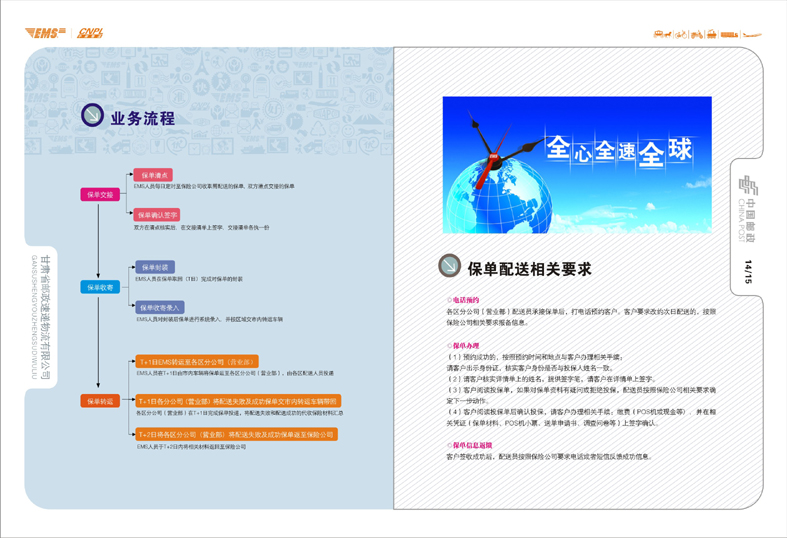Image resolution: width=787 pixels, height=538 pixels.
Task: Click the 保单交接 flowchart box
Action: coord(100,195)
